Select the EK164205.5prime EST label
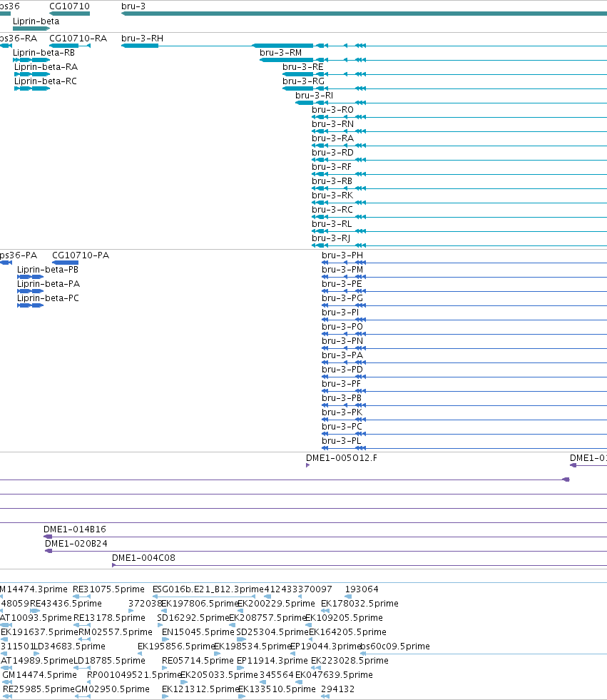The height and width of the screenshot is (700, 607). [x=347, y=632]
